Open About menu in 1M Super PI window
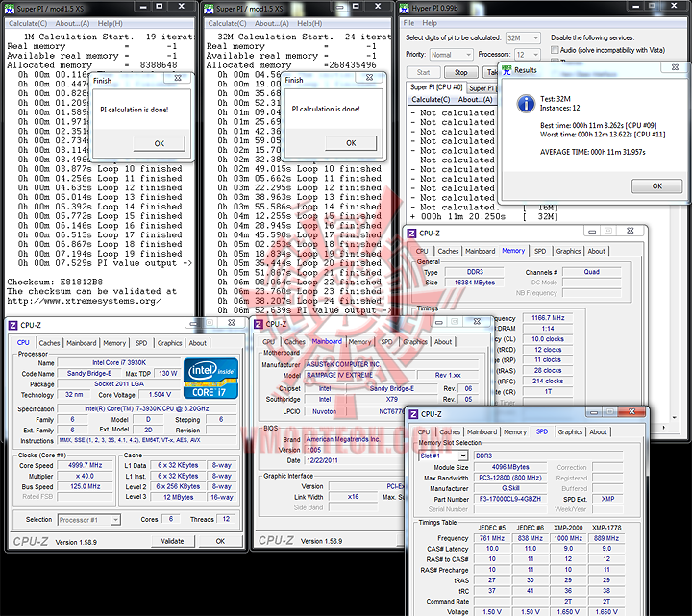 pyautogui.click(x=72, y=24)
